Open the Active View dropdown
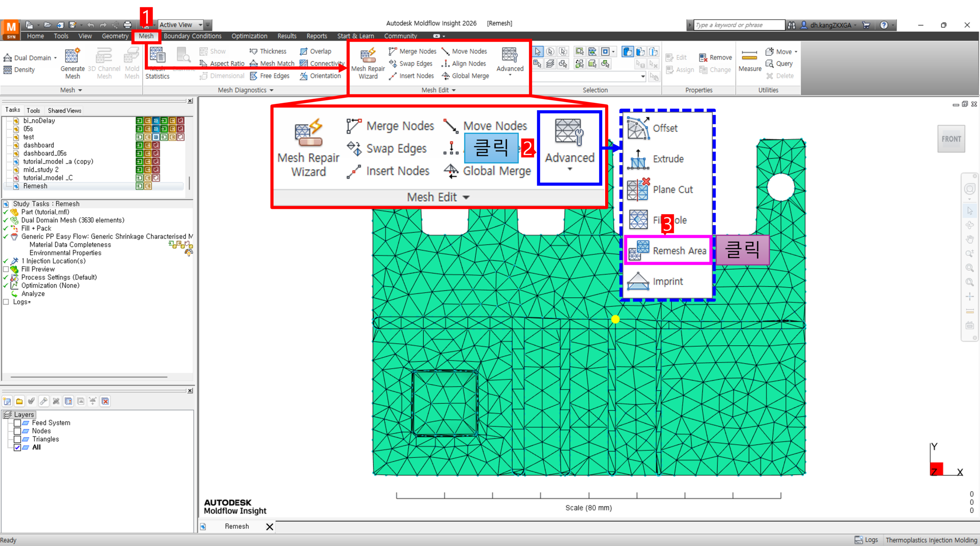Screen dimensions: 980x546 coord(200,25)
